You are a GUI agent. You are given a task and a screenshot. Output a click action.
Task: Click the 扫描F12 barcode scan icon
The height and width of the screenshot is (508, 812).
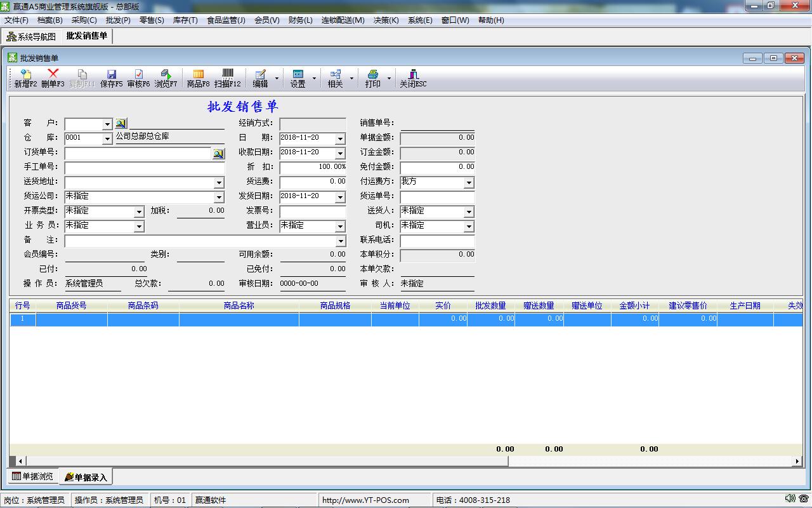pyautogui.click(x=227, y=78)
